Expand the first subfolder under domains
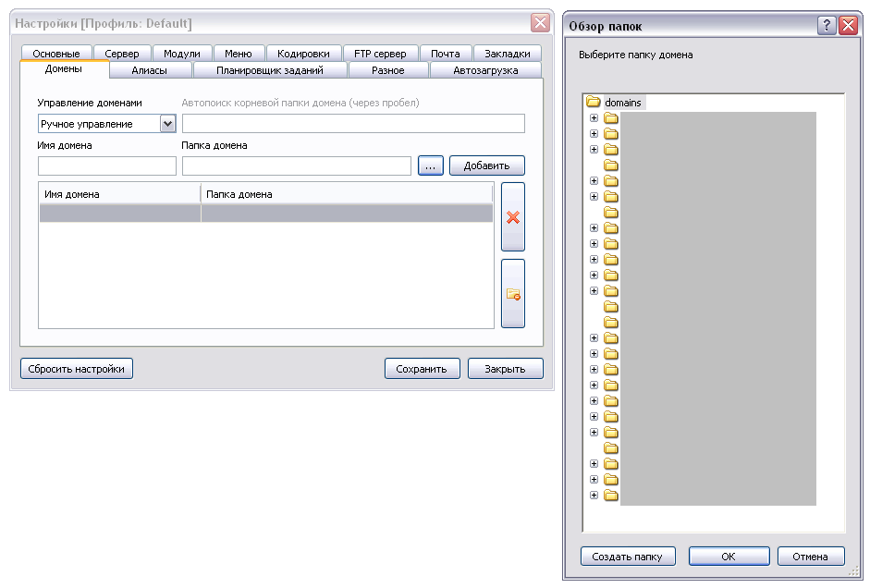Screen dimensions: 870x588 click(x=594, y=118)
